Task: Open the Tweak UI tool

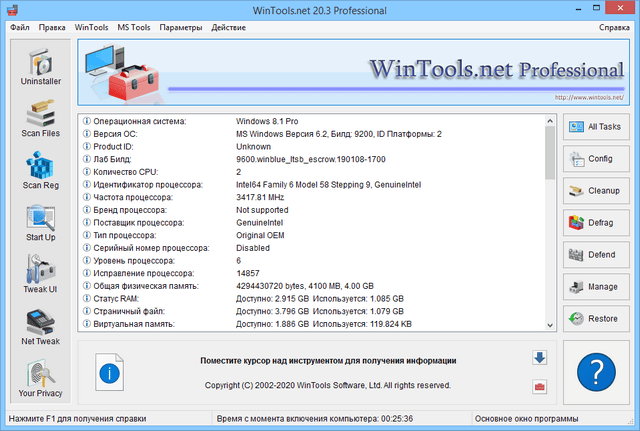Action: (x=40, y=274)
